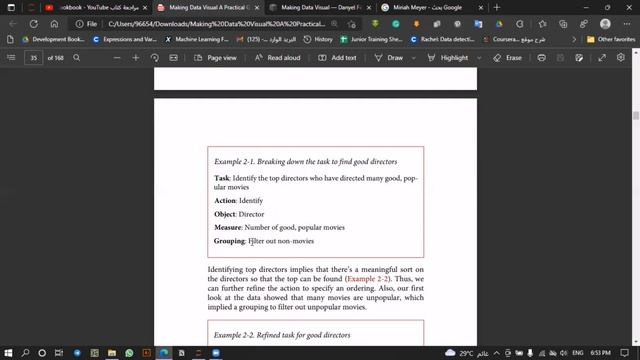Open Windows taskbar search
The width and height of the screenshot is (640, 360).
click(25, 353)
